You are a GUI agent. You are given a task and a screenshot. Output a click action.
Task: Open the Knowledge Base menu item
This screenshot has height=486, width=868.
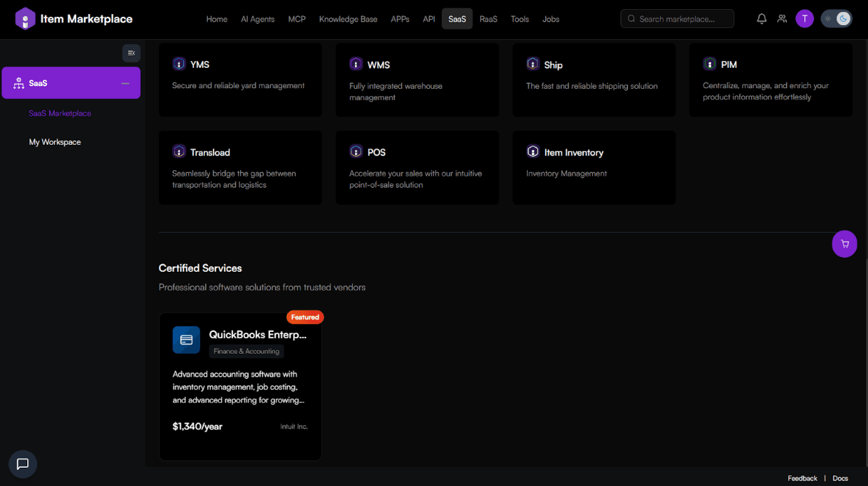tap(348, 19)
